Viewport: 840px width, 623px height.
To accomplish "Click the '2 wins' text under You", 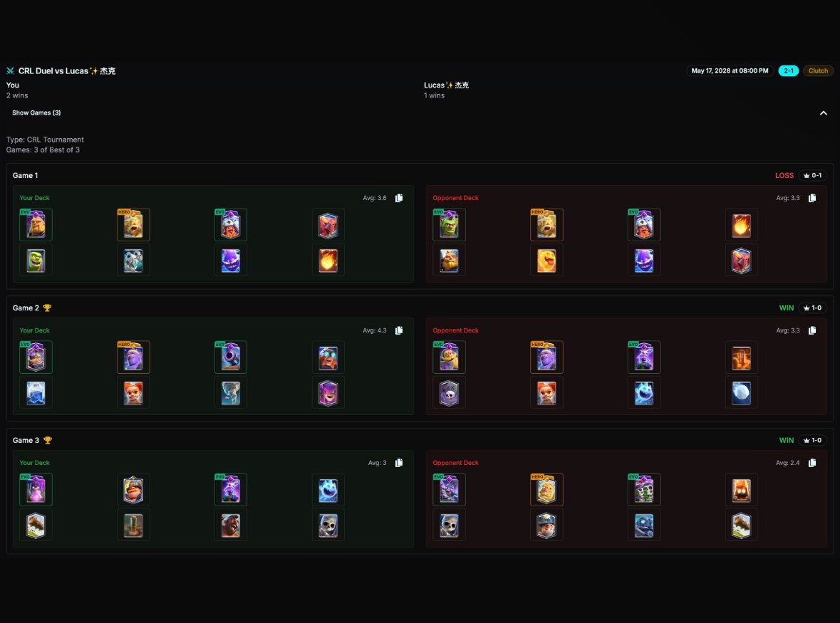I will (17, 95).
